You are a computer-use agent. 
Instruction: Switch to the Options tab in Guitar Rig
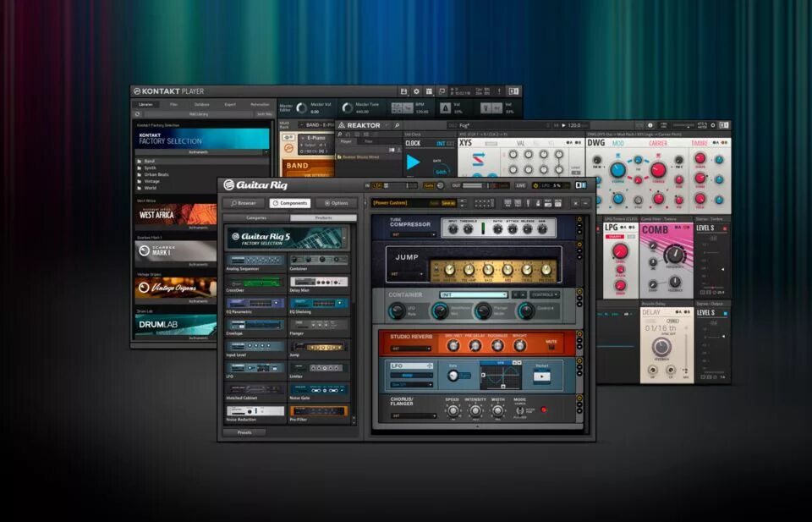point(336,203)
